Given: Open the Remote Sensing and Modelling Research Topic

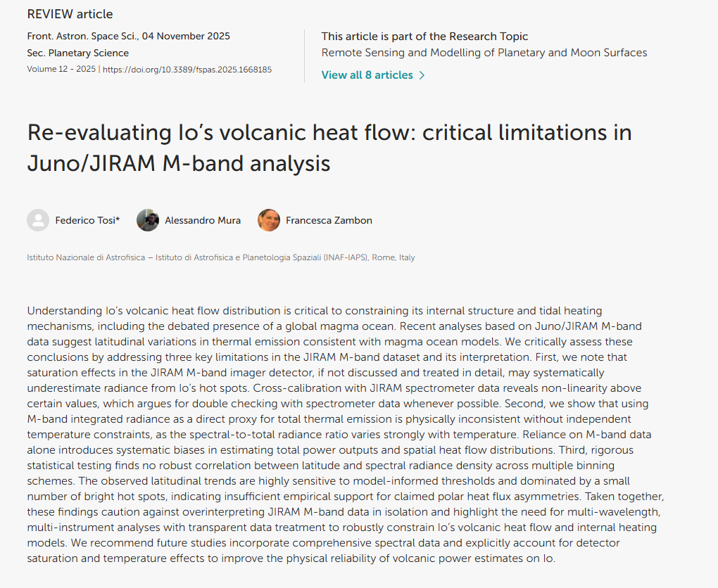Looking at the screenshot, I should [x=484, y=53].
